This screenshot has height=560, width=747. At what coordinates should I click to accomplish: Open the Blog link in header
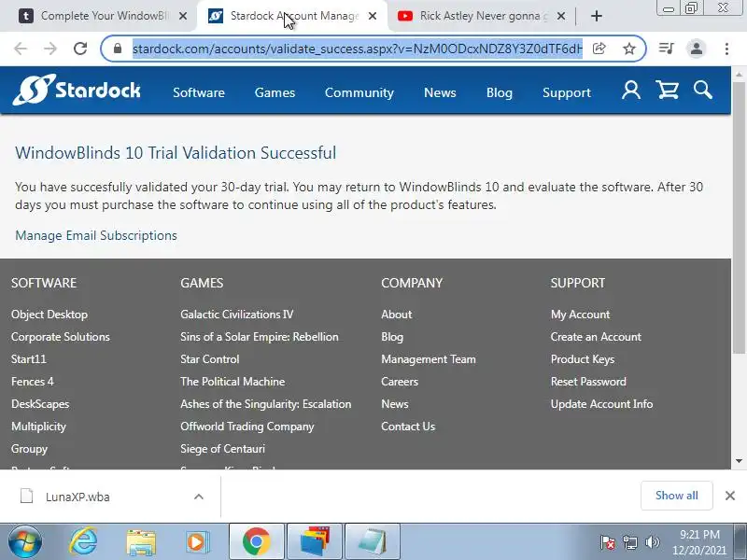coord(500,92)
